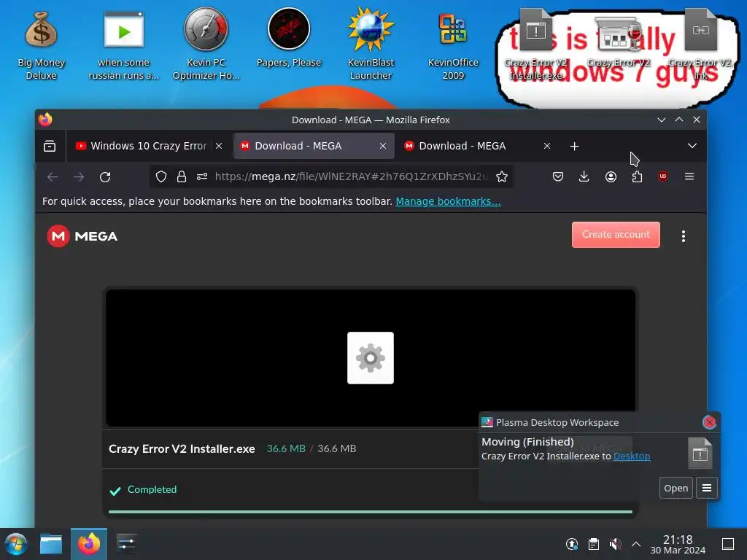Open uBlock Origin extension icon

click(662, 176)
